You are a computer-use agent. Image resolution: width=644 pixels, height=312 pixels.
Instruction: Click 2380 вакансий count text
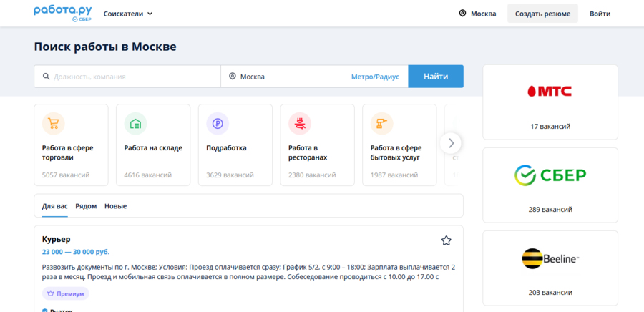[312, 175]
